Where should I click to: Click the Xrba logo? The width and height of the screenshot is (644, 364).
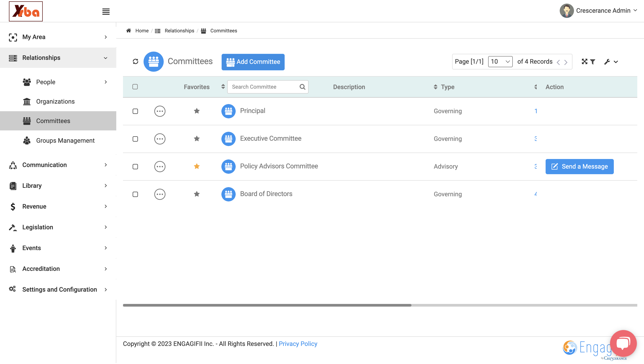point(26,11)
